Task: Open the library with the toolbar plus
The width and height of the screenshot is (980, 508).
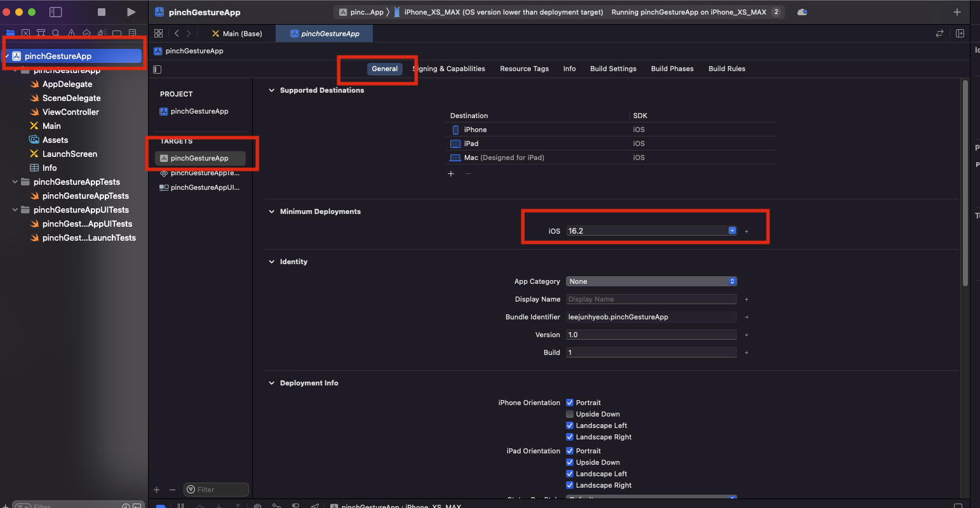Action: tap(957, 12)
